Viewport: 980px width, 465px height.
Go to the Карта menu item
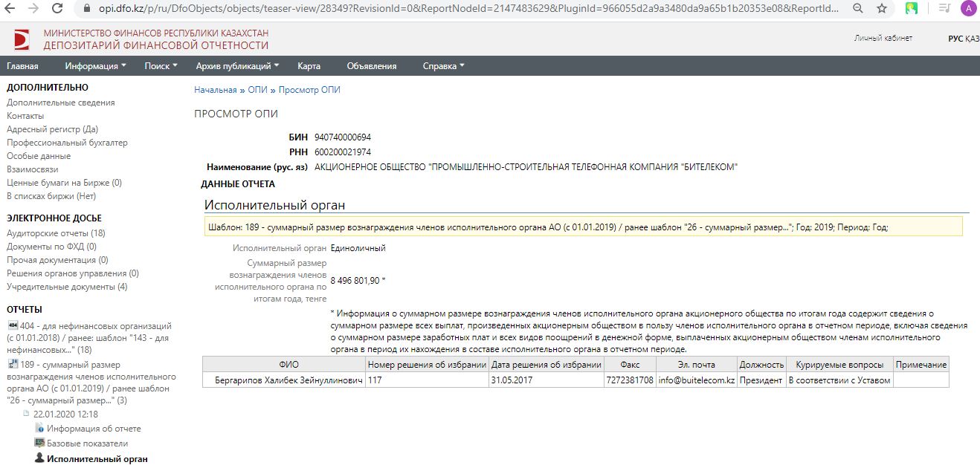(x=309, y=66)
